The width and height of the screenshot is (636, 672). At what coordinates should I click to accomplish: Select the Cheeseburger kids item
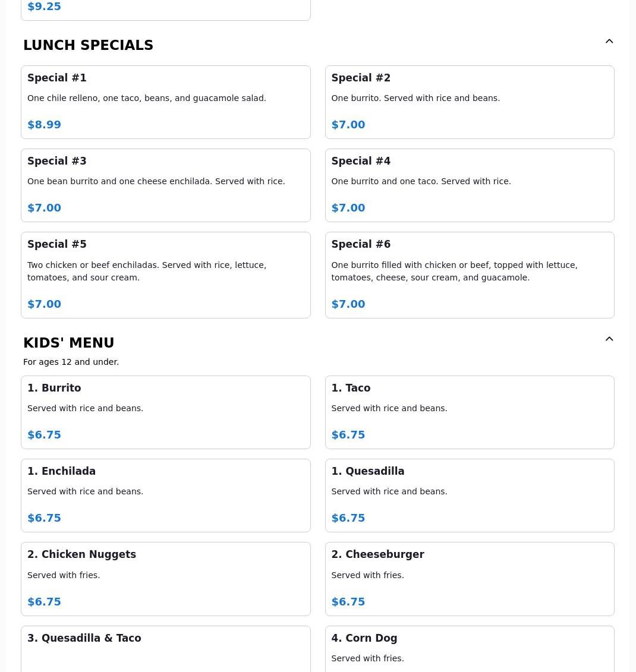point(470,579)
